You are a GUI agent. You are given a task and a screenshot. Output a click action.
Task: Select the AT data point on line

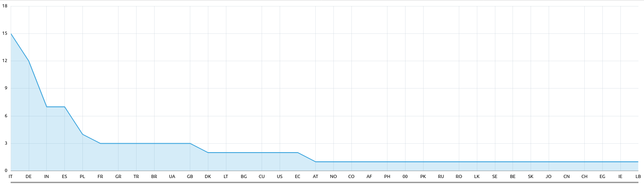click(315, 162)
